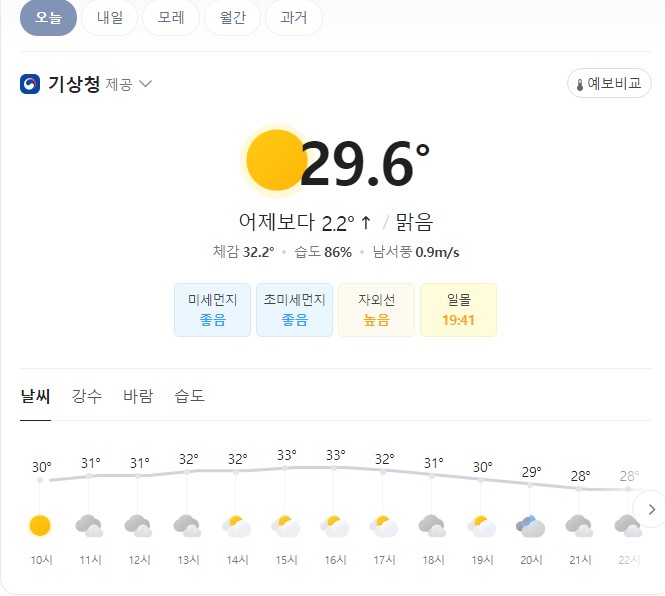665x596 pixels.
Task: Click the cloudy icon at 11시
Action: point(89,526)
